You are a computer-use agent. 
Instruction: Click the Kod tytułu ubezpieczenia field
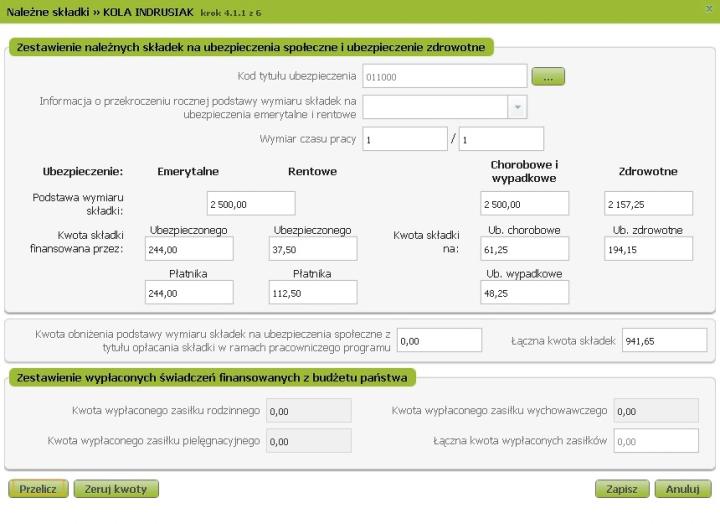(444, 76)
